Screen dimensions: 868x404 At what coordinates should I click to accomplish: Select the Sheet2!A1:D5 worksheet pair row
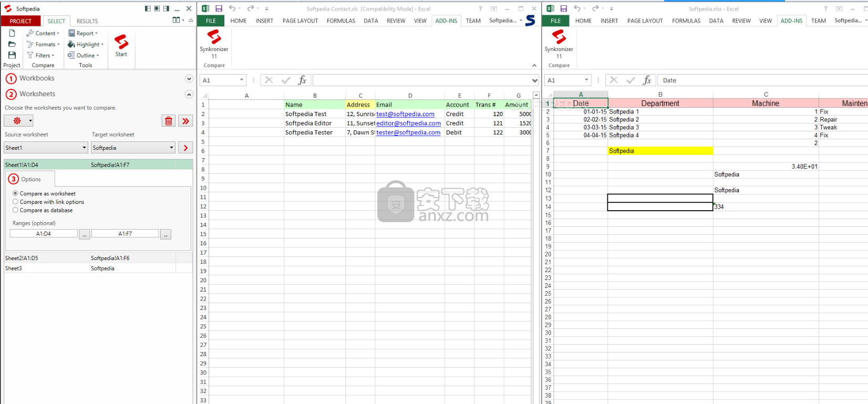click(x=98, y=258)
